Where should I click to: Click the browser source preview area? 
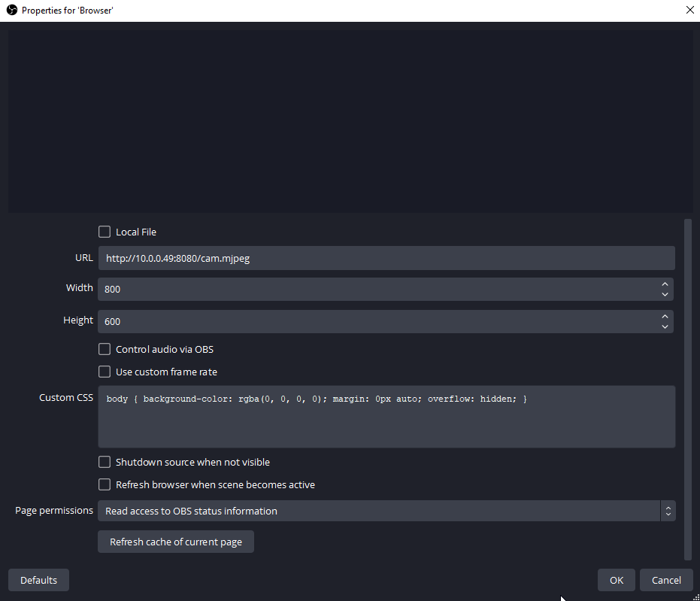(350, 117)
